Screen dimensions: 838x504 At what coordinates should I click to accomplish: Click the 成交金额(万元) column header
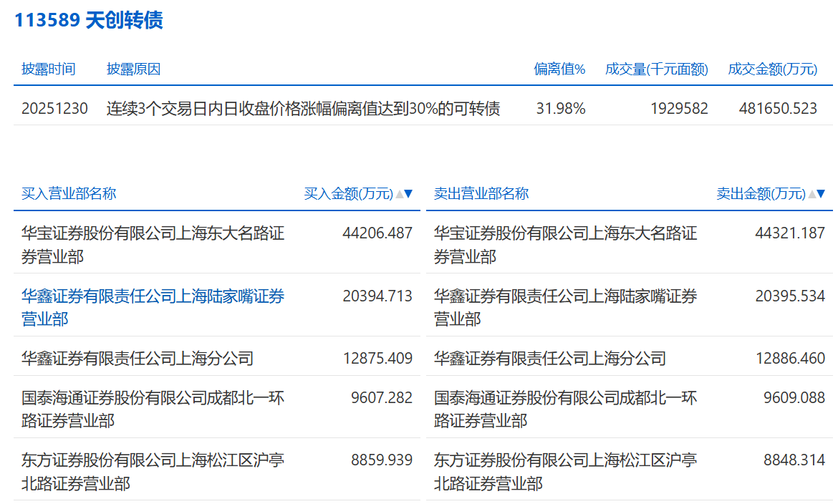772,69
